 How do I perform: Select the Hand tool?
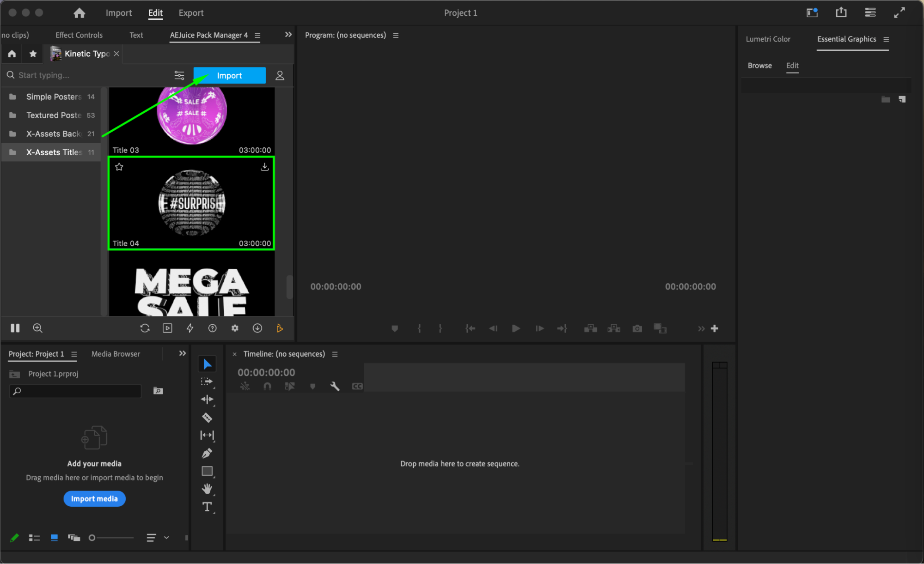pos(207,489)
